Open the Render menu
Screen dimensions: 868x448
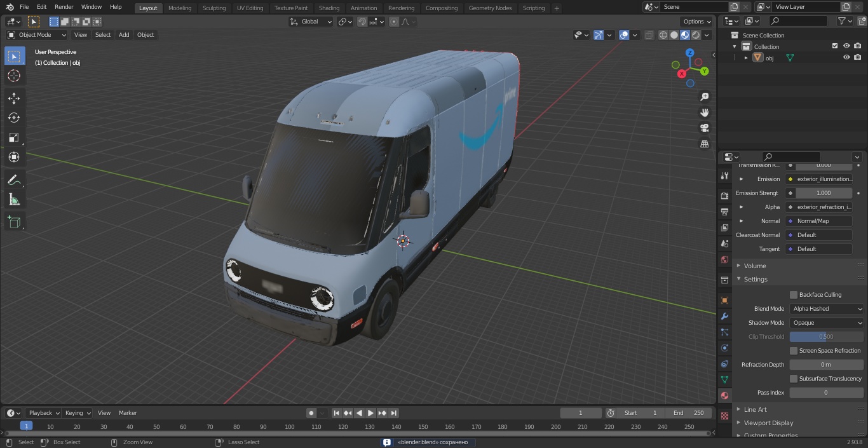click(x=64, y=7)
